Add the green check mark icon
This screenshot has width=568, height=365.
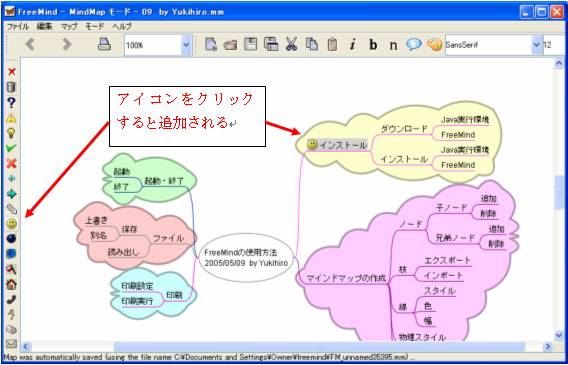(x=12, y=148)
